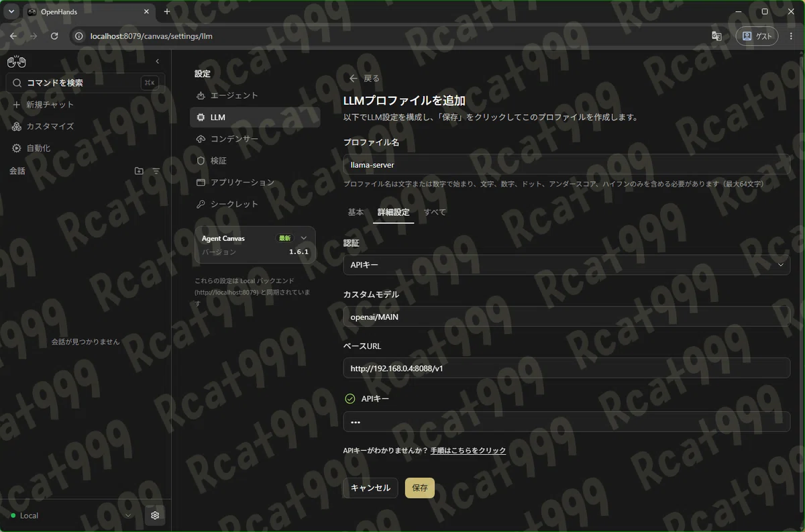Expand the Agent Canvas version card
Viewport: 805px width, 532px height.
point(304,238)
